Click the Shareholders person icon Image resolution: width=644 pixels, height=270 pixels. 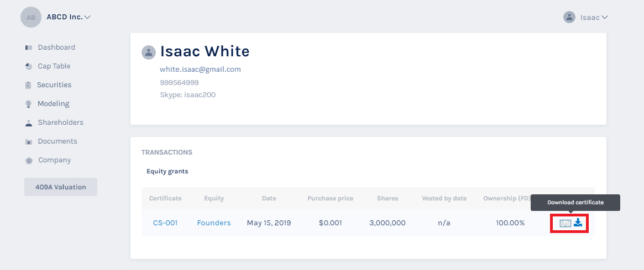coord(29,123)
